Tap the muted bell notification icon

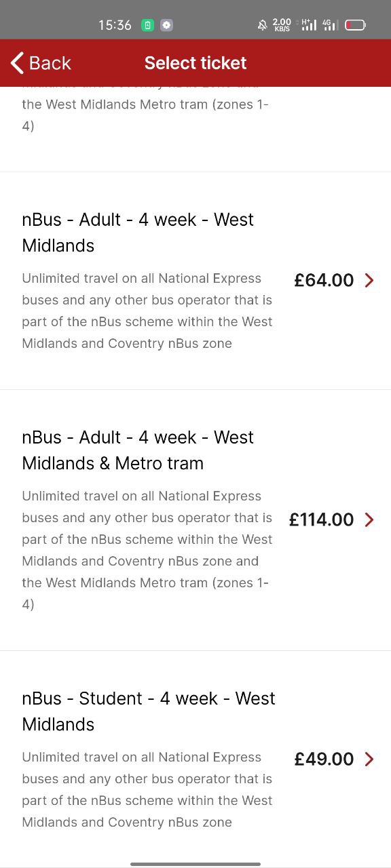[x=262, y=25]
